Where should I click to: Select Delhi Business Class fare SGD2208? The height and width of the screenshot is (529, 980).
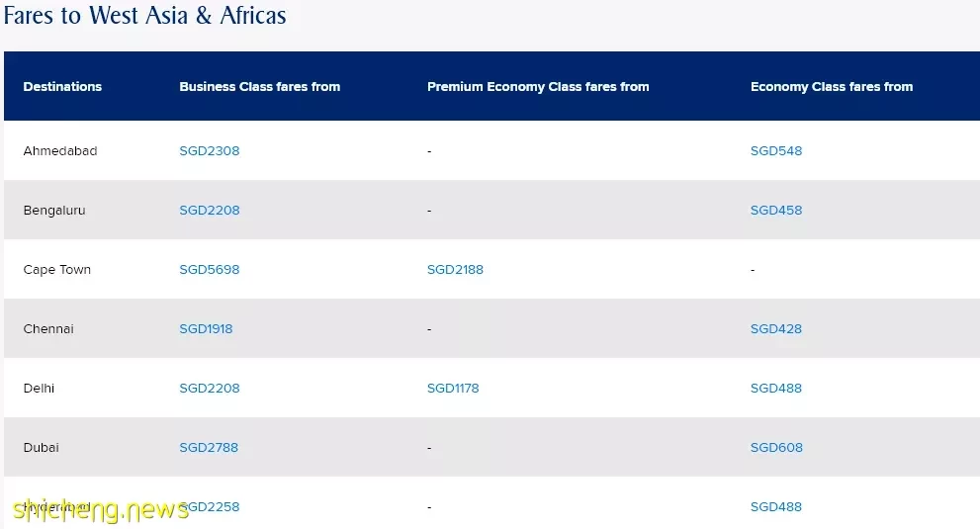coord(210,389)
